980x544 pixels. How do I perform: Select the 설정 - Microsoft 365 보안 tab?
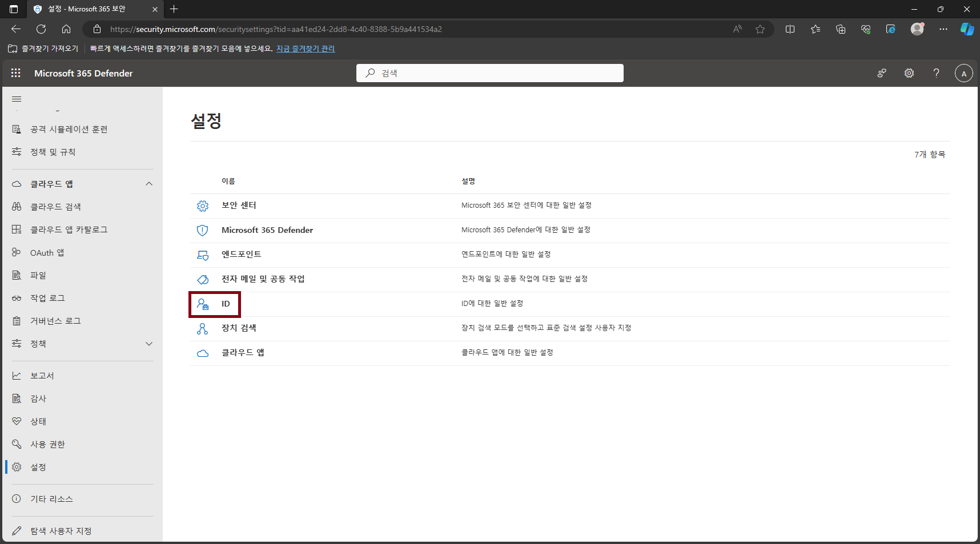pyautogui.click(x=95, y=9)
